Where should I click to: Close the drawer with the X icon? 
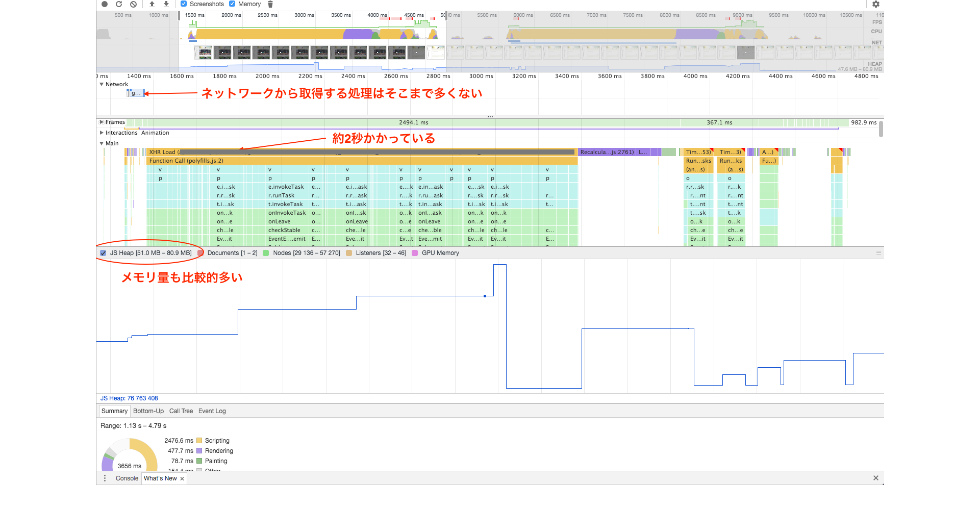pos(875,478)
